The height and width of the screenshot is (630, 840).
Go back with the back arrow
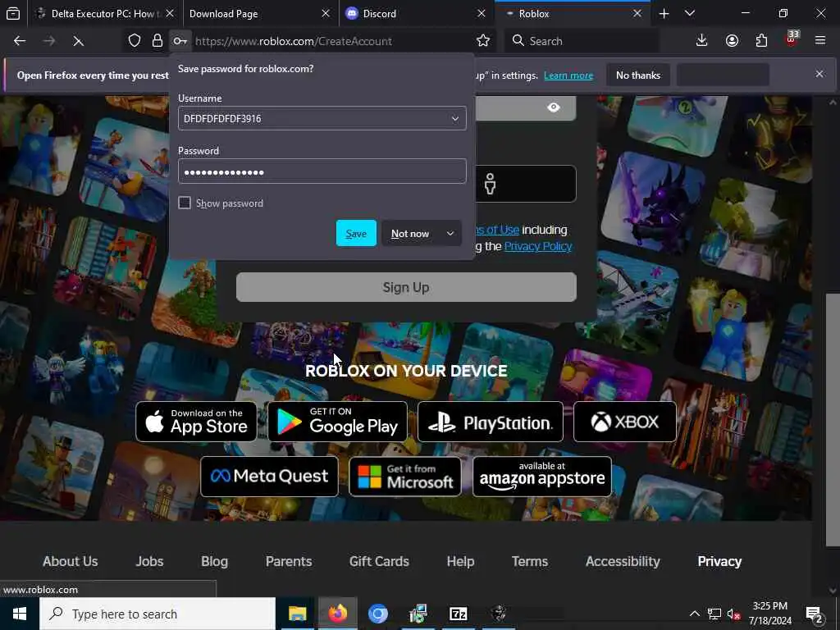point(20,41)
